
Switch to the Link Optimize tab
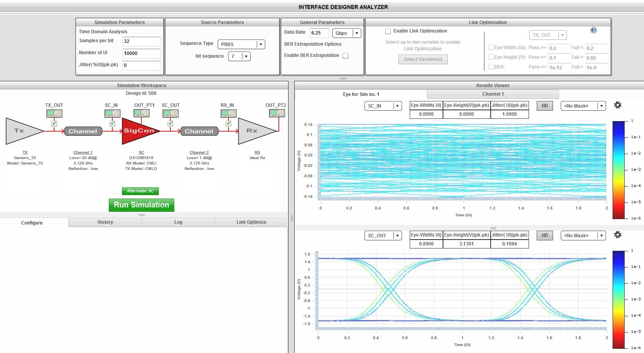click(251, 222)
